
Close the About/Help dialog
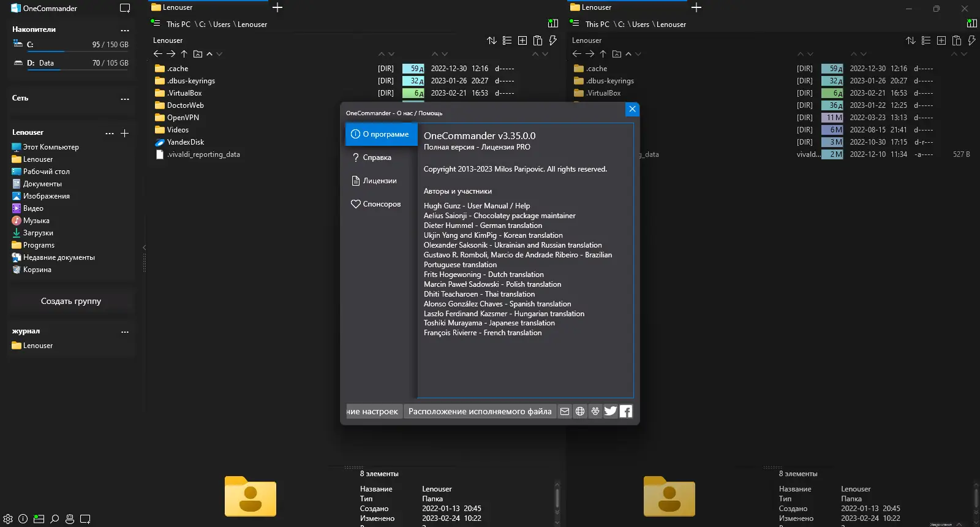click(x=632, y=109)
